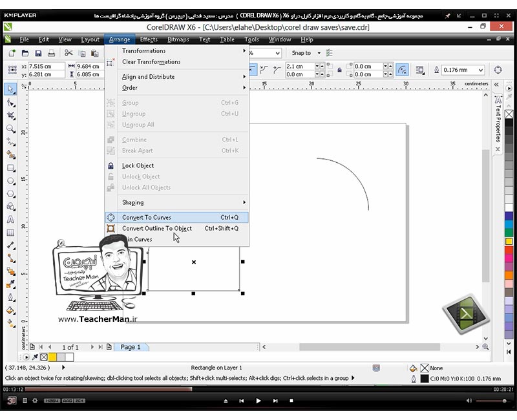Screen dimensions: 517x420
Task: Click Stop in KMPlayer controls
Action: tap(291, 401)
